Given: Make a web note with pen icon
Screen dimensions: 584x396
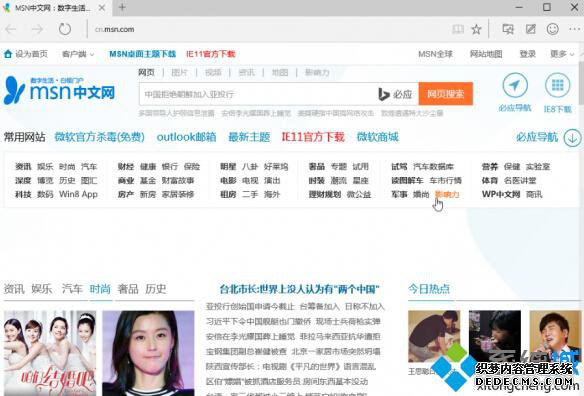Looking at the screenshot, I should (530, 29).
